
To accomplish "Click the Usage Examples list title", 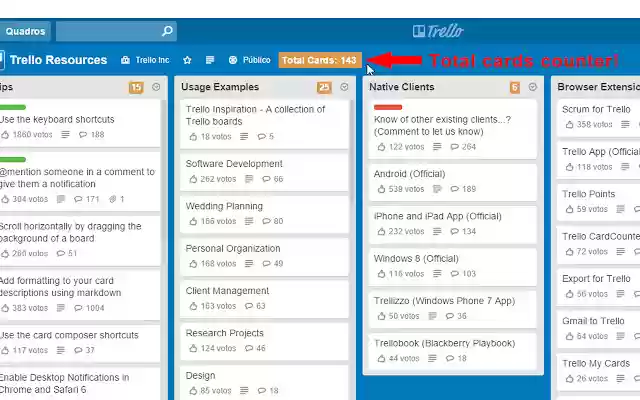I will tap(220, 87).
